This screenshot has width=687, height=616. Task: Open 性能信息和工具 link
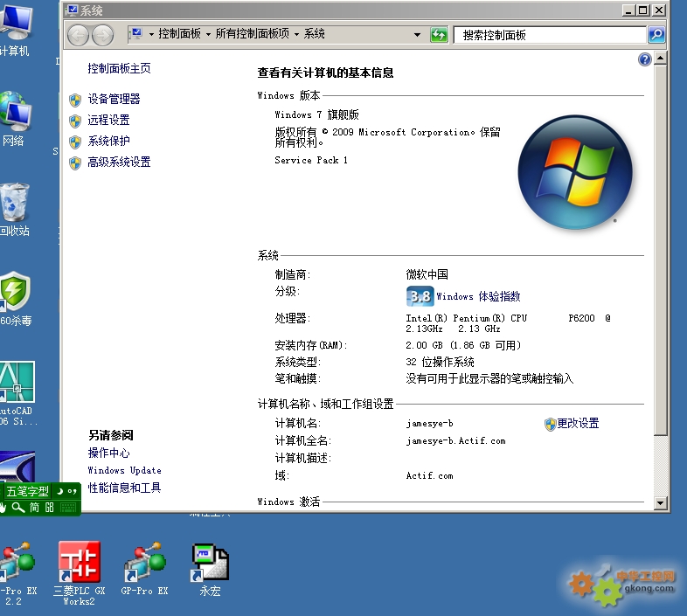click(124, 488)
